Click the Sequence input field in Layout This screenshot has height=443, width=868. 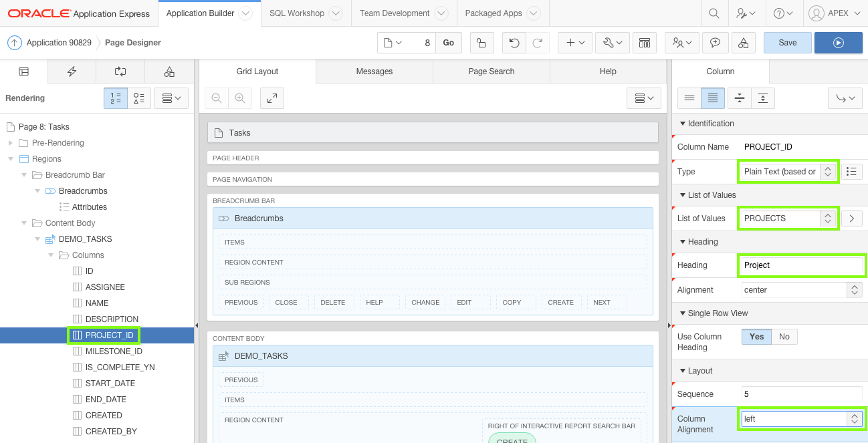pos(800,394)
